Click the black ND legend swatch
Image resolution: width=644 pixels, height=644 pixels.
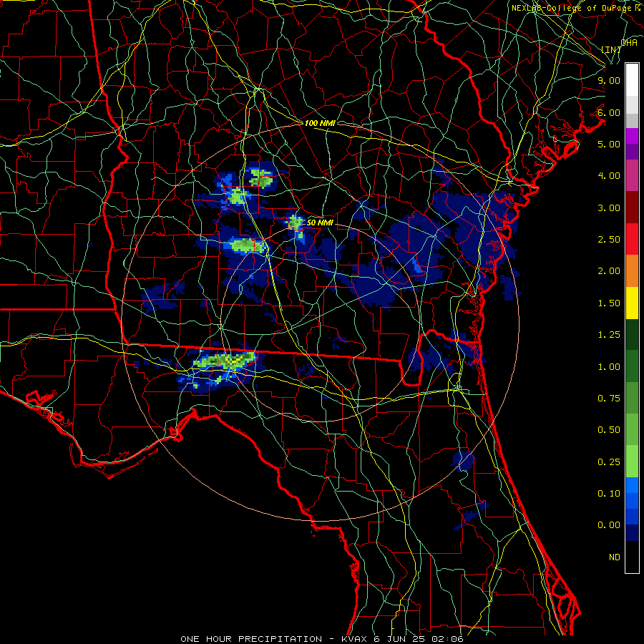(632, 557)
